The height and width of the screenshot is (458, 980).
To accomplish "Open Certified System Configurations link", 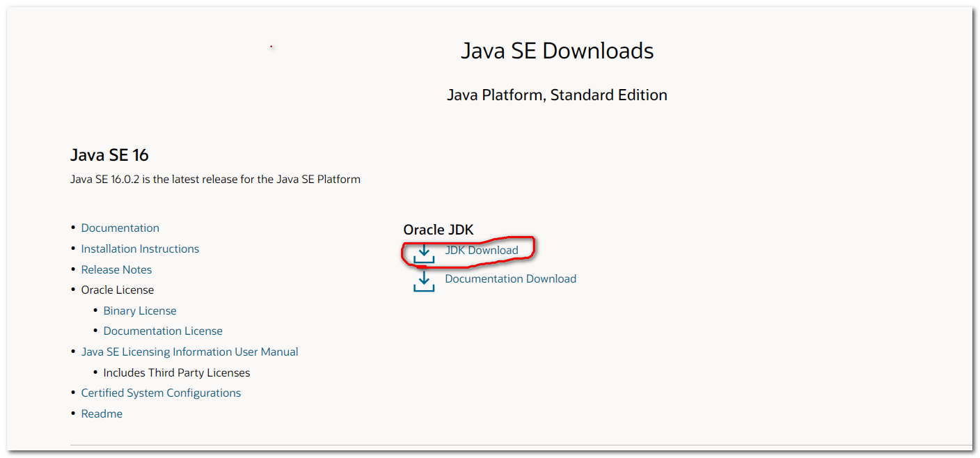I will pos(161,393).
